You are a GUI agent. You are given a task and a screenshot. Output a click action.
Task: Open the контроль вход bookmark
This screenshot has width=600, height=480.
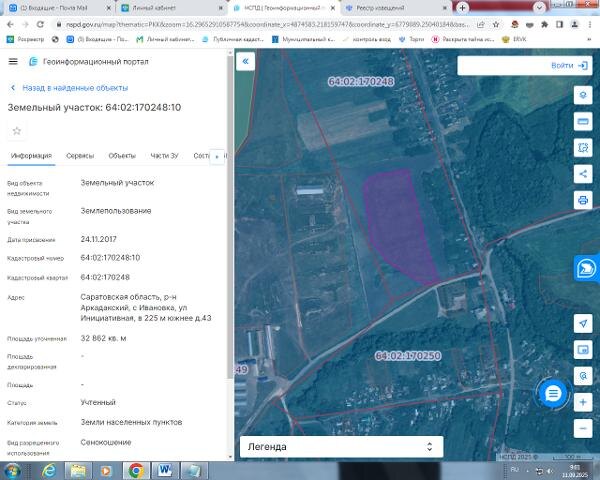(367, 39)
